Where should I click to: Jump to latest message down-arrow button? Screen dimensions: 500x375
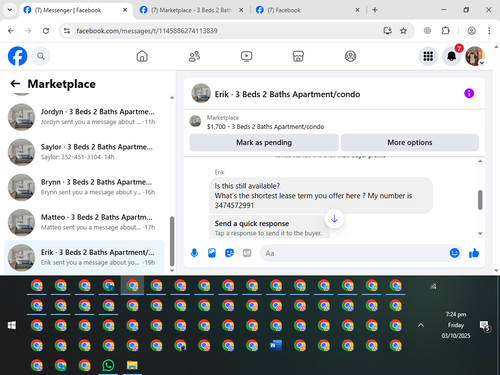point(334,219)
